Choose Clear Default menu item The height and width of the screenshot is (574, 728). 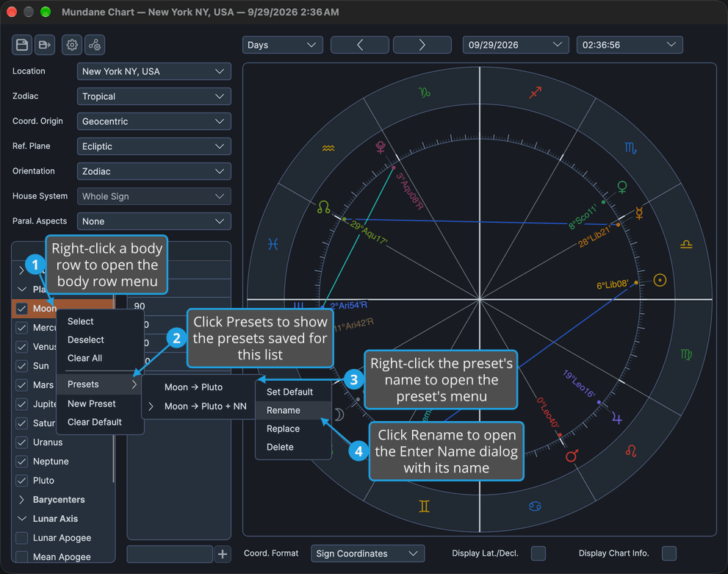click(x=101, y=422)
